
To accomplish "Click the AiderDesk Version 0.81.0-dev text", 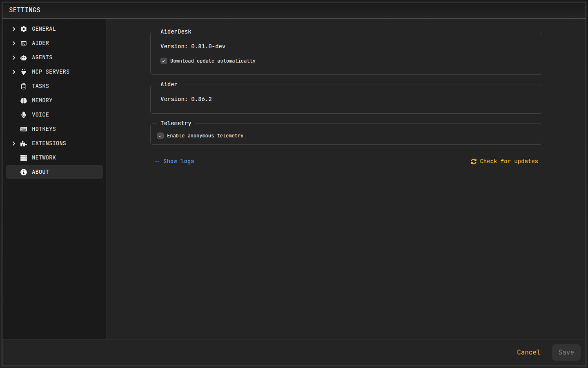I will pyautogui.click(x=193, y=47).
